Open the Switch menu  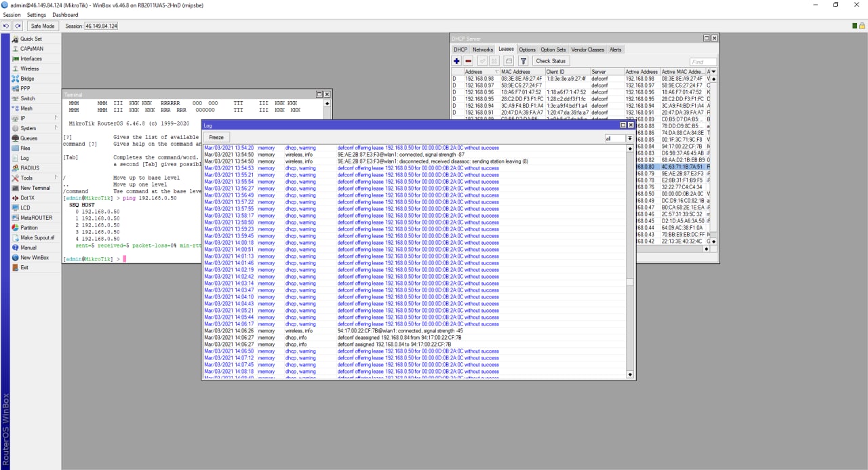tap(27, 98)
